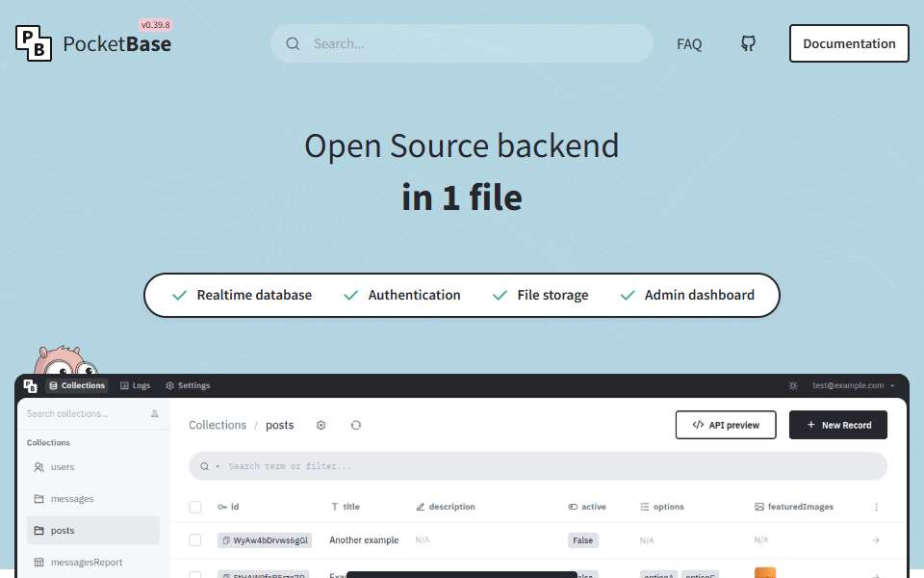924x578 pixels.
Task: Open the Documentation button
Action: click(849, 43)
